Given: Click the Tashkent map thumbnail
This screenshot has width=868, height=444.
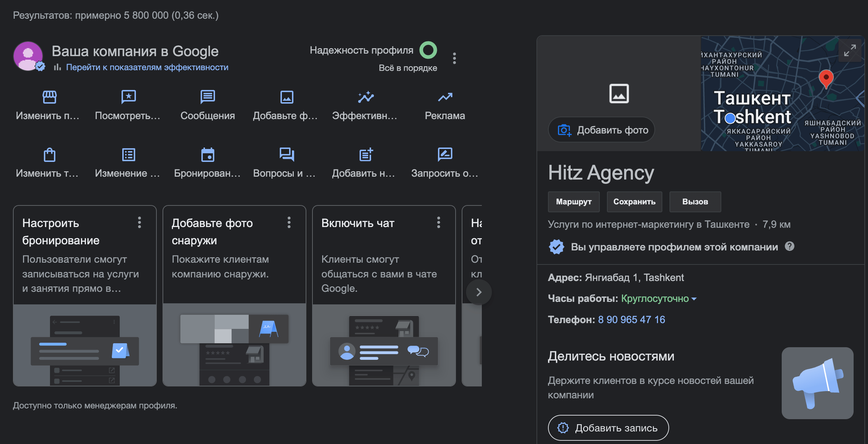Looking at the screenshot, I should [x=782, y=94].
